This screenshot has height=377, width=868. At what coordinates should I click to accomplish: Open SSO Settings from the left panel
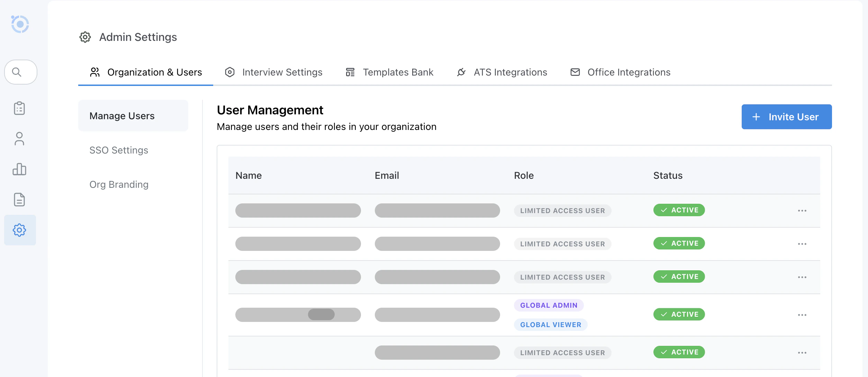click(119, 150)
